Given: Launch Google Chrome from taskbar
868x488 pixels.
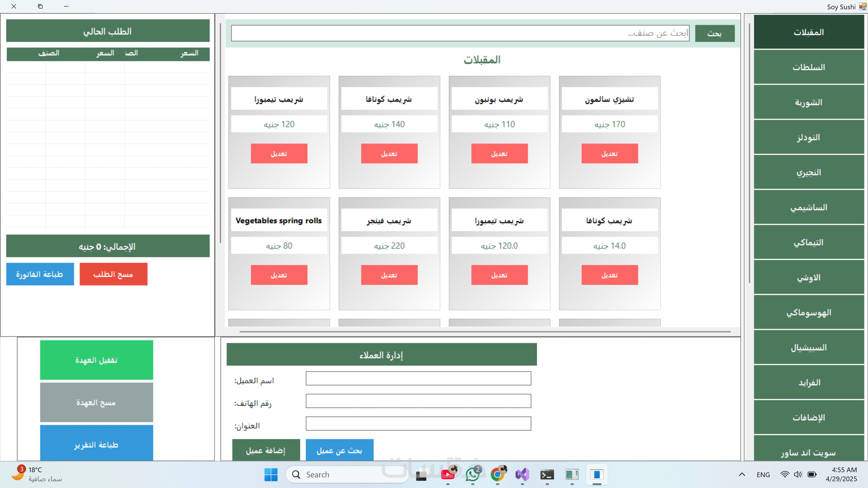Looking at the screenshot, I should (497, 474).
